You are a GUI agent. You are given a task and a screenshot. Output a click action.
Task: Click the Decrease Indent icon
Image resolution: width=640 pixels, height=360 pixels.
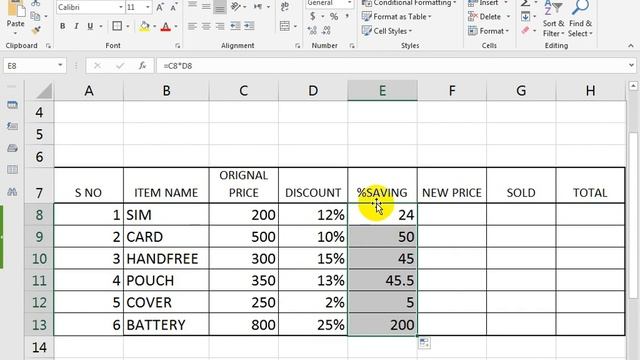(235, 27)
